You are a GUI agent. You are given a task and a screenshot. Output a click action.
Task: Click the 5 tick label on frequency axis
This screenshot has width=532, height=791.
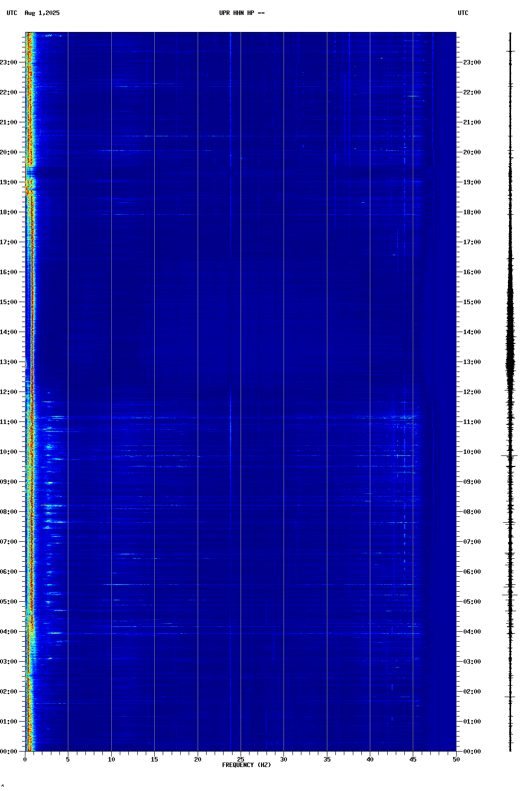point(68,760)
